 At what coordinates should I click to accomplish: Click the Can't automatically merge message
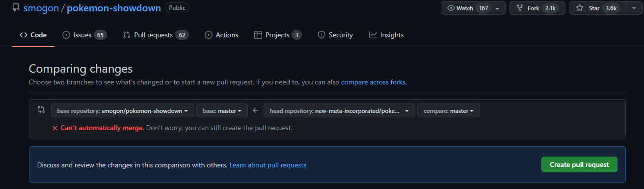(x=102, y=128)
